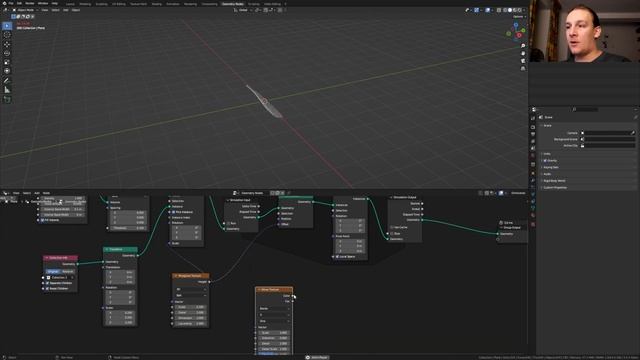This screenshot has width=640, height=360.
Task: Click Relative button on Collection Info node
Action: 68,271
